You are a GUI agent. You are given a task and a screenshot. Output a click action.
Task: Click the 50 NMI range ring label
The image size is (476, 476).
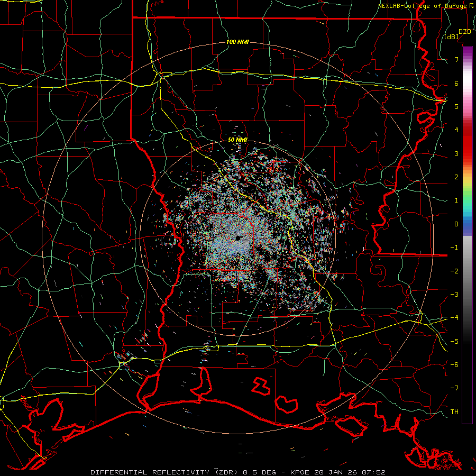coord(237,140)
